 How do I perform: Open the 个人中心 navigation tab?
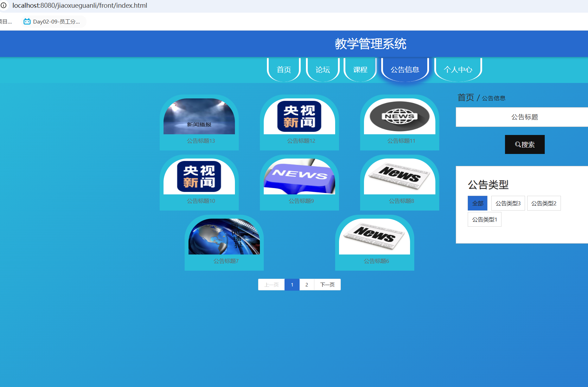458,70
